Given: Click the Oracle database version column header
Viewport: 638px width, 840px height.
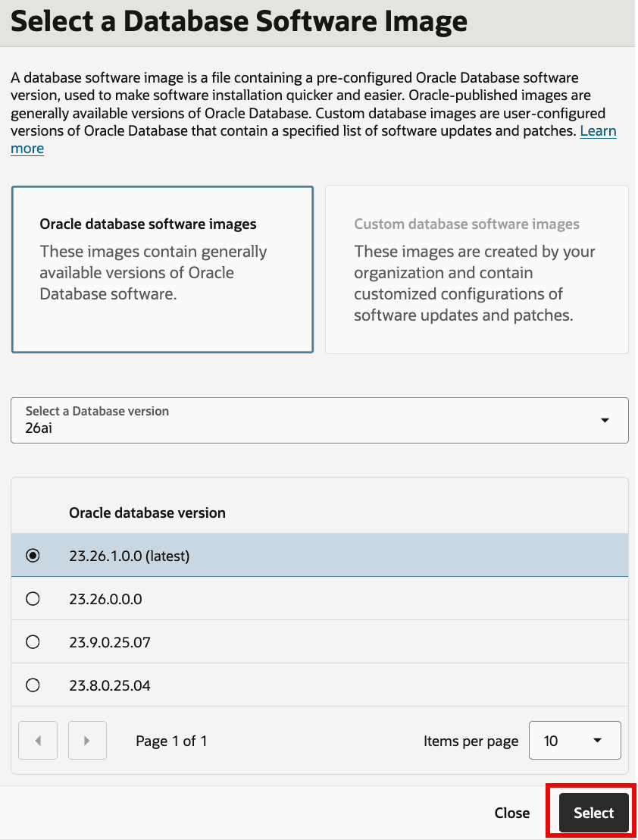Looking at the screenshot, I should point(147,512).
